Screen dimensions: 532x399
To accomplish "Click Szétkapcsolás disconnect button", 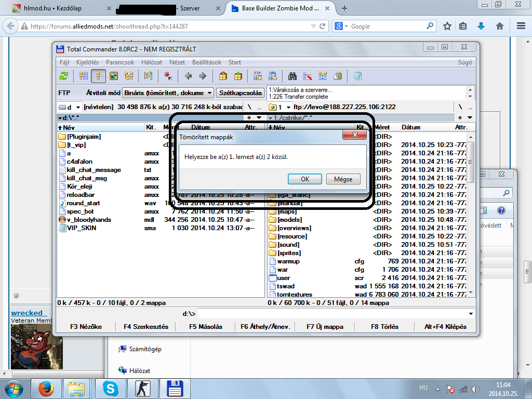I will point(241,93).
